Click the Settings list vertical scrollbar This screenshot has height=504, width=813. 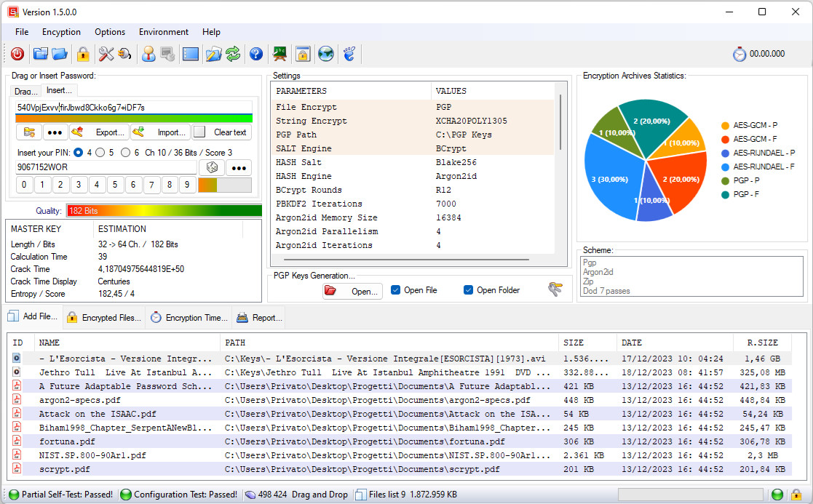click(560, 122)
